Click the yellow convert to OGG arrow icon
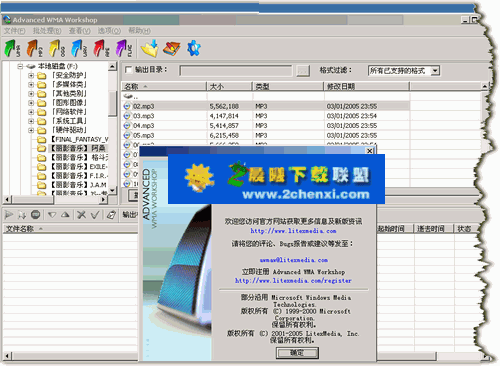Viewport: 500px width, 366px height. (x=56, y=48)
